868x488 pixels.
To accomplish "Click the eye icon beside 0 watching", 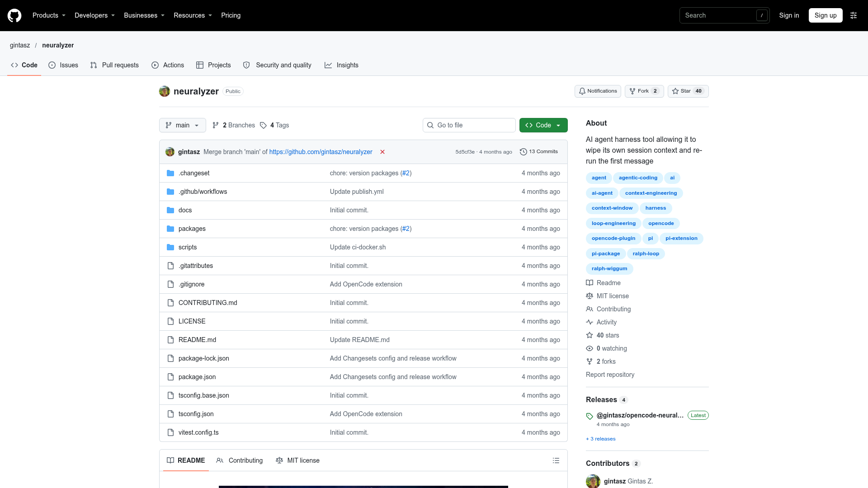I will pos(590,348).
